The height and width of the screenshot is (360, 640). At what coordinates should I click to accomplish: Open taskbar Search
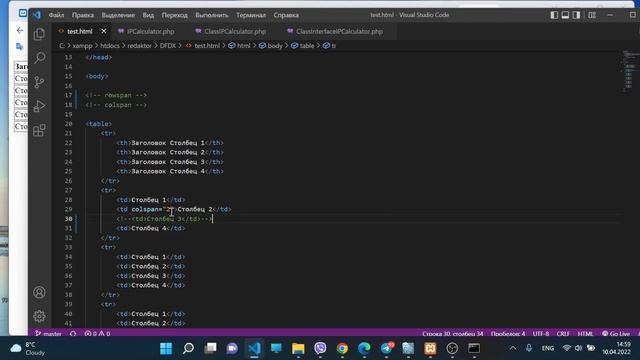point(188,348)
